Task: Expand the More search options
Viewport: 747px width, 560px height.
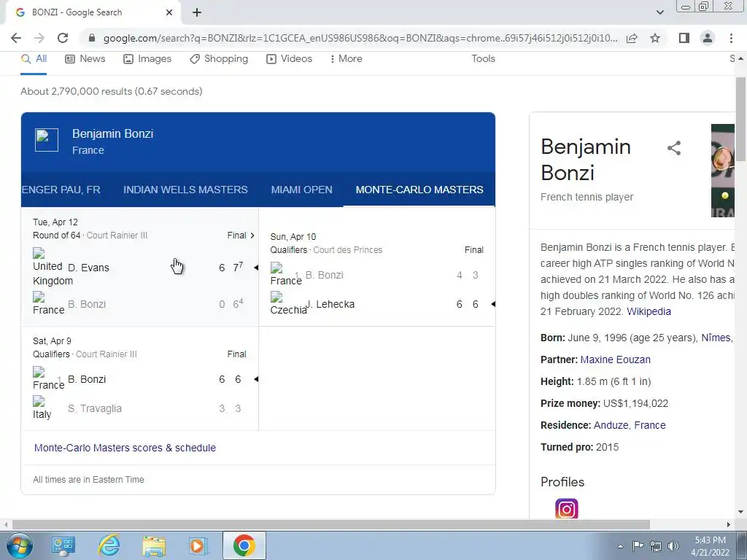Action: pos(346,59)
